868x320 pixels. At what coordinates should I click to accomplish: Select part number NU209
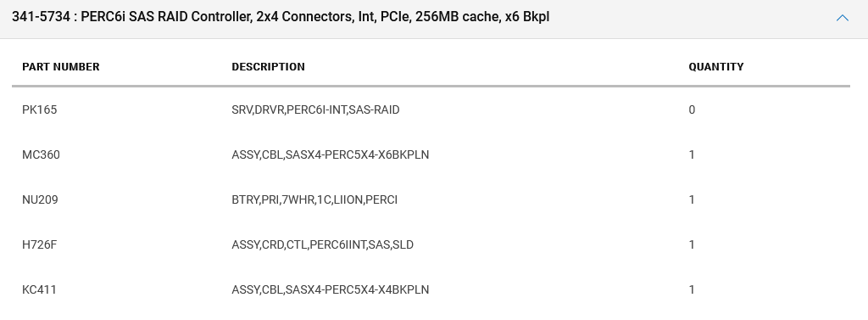point(40,199)
